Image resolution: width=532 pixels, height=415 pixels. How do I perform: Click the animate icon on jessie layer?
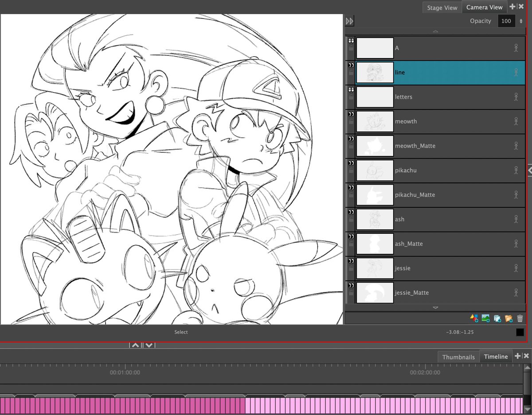[516, 268]
